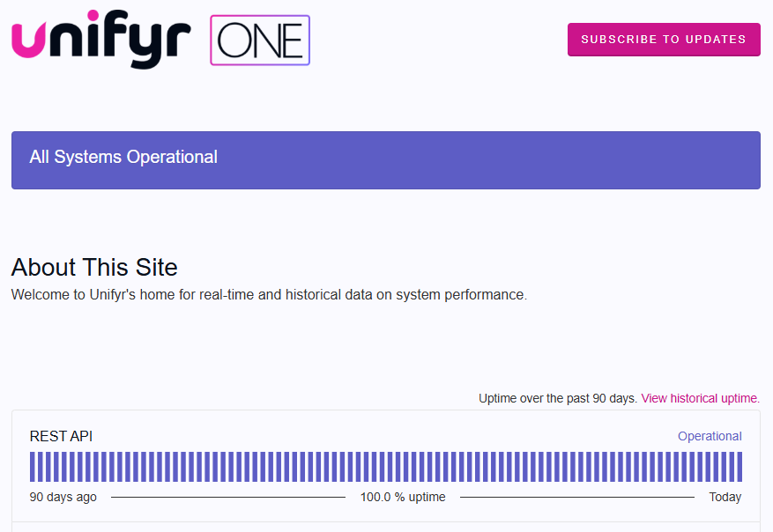
Task: Click the Today label under uptime bars
Action: (725, 497)
